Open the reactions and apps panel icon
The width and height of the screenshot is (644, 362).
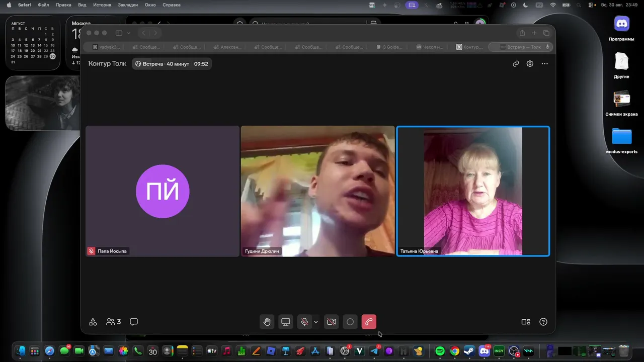pyautogui.click(x=93, y=322)
